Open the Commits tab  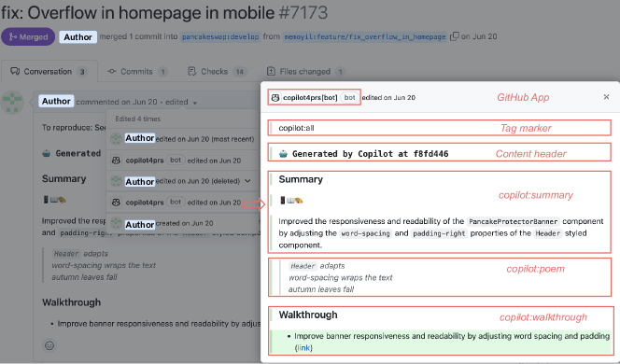[137, 72]
